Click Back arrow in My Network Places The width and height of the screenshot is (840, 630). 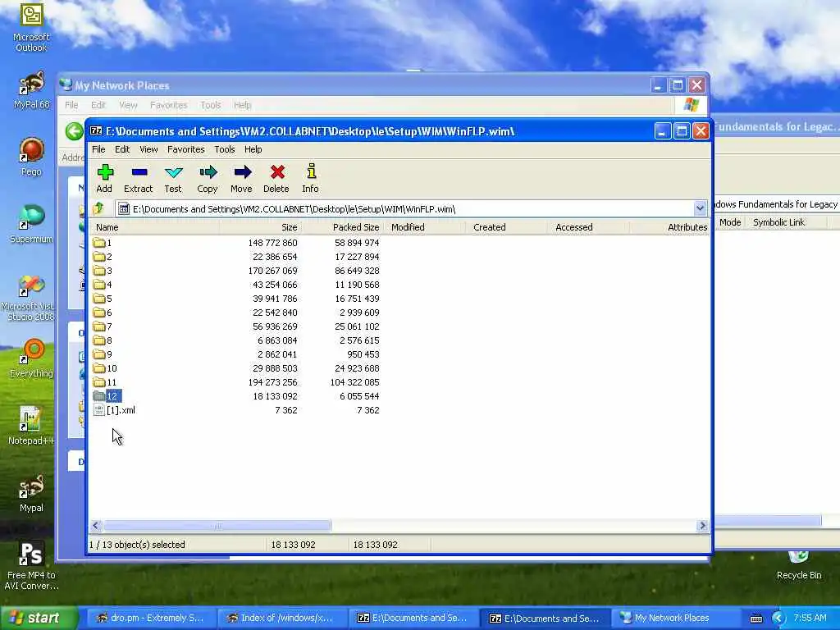coord(74,130)
